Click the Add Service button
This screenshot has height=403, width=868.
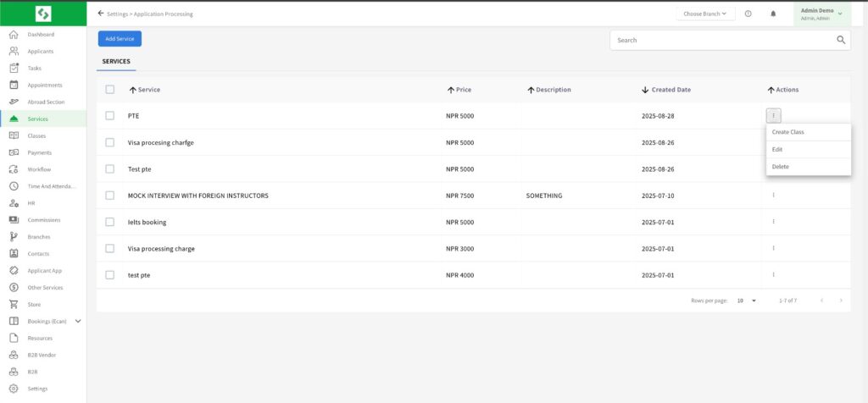click(120, 39)
